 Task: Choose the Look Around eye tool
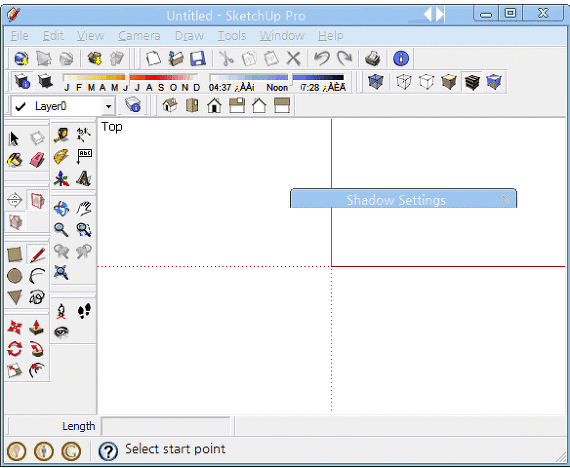pos(61,332)
